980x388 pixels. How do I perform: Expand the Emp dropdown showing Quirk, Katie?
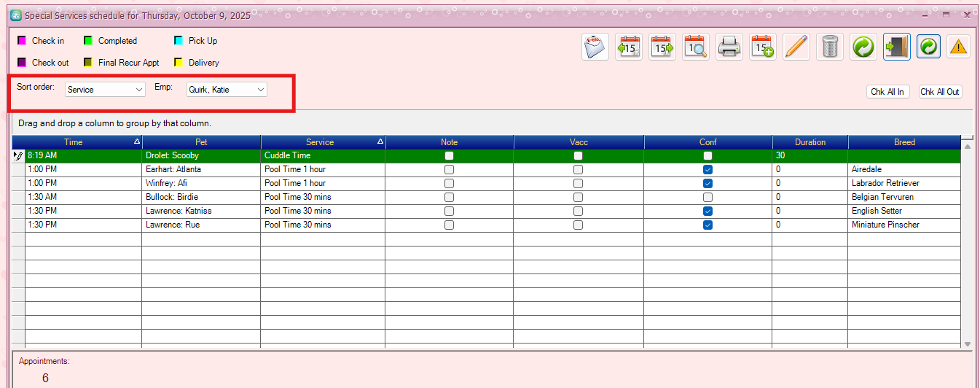point(227,89)
